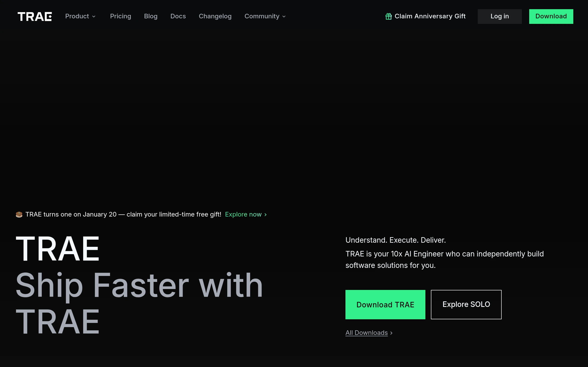The height and width of the screenshot is (367, 588).
Task: Open the Pricing page
Action: pyautogui.click(x=121, y=16)
